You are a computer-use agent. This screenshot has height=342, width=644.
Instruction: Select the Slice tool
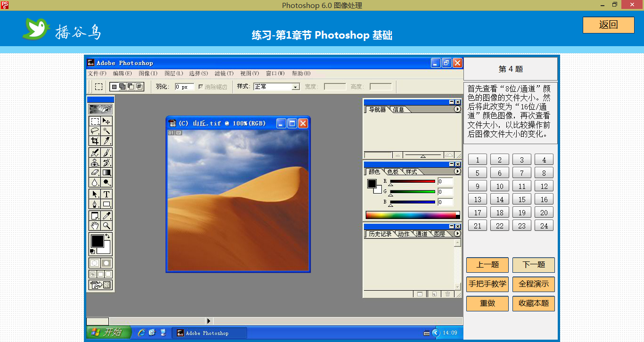107,141
